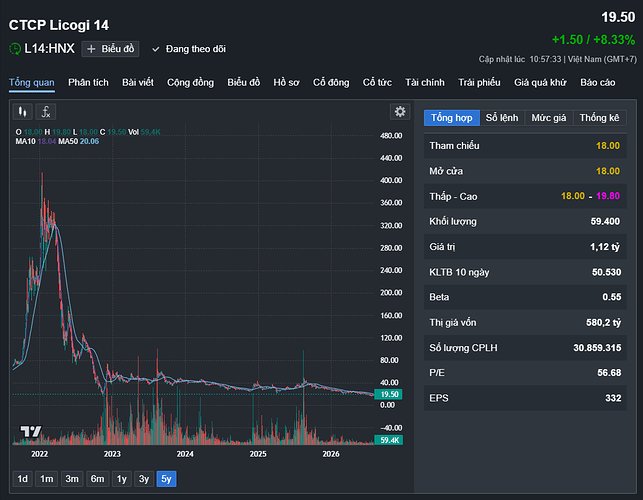Viewport: 643px width, 500px height.
Task: Click the Beta 0.55 value
Action: (611, 297)
